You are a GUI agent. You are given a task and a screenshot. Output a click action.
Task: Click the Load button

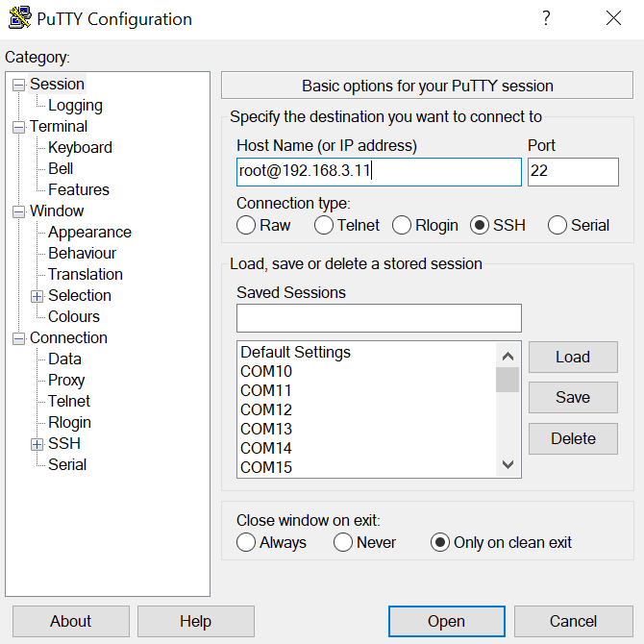(573, 357)
